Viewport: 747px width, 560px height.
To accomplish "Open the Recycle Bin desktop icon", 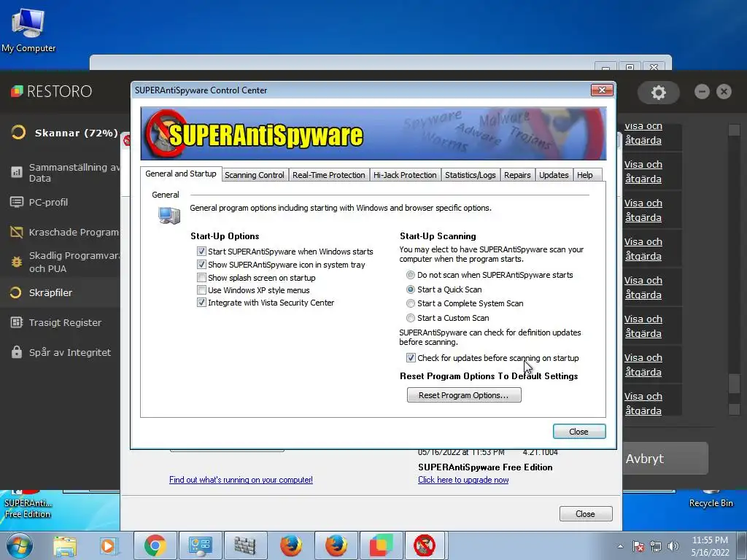I will (x=711, y=498).
